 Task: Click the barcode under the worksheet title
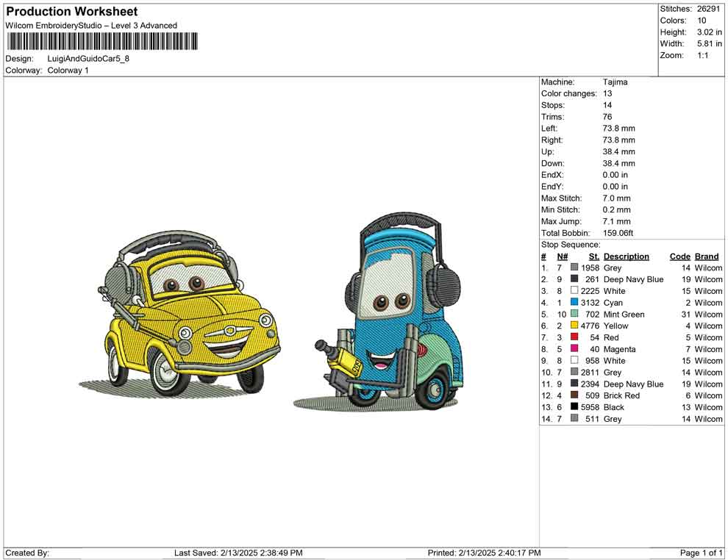[102, 41]
